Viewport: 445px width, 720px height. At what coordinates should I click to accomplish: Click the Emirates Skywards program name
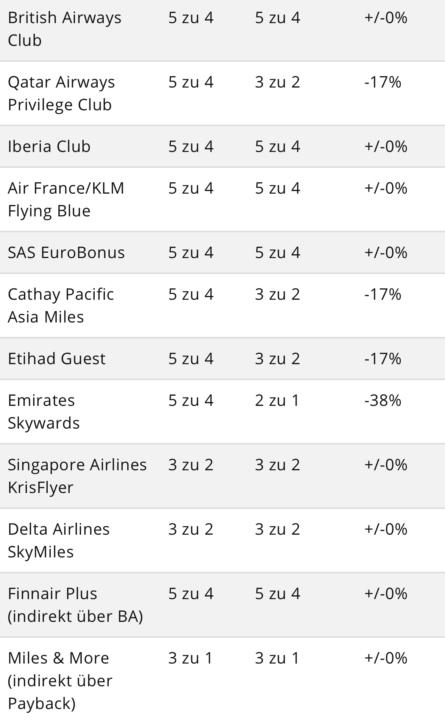point(44,411)
